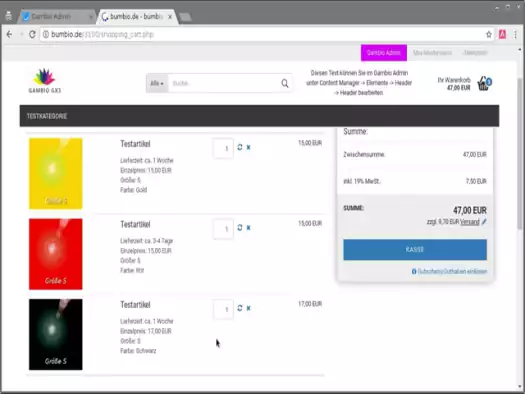Click the search magnifier icon
The height and width of the screenshot is (394, 525).
click(x=285, y=83)
